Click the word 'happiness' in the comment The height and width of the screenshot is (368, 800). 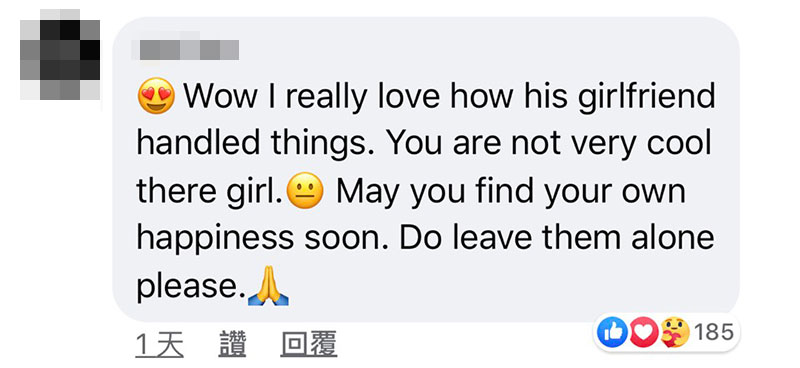click(215, 239)
